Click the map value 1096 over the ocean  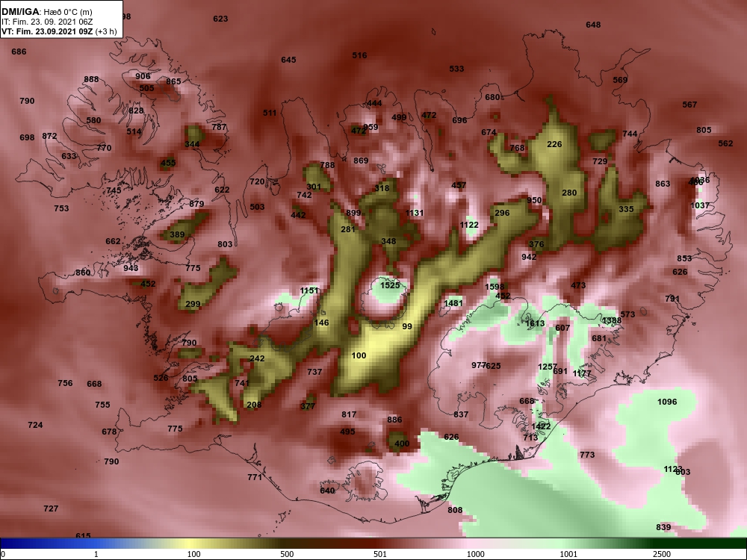[667, 402]
